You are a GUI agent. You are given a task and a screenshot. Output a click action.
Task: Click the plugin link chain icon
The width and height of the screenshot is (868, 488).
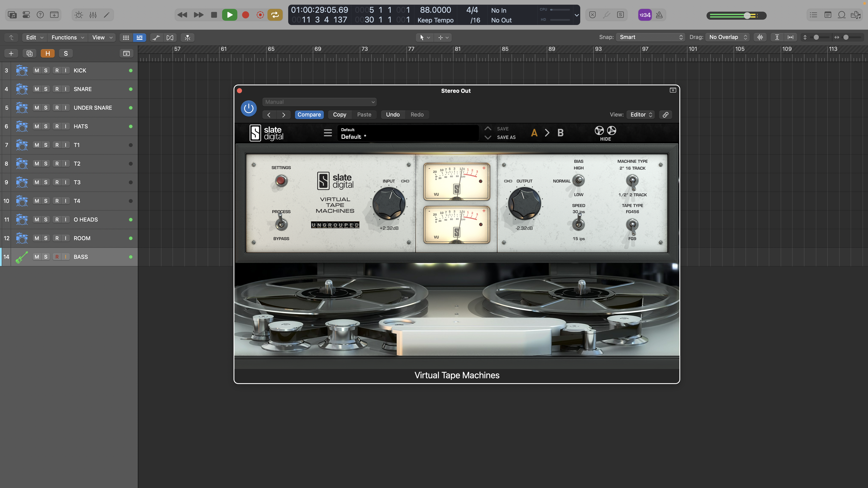coord(665,115)
